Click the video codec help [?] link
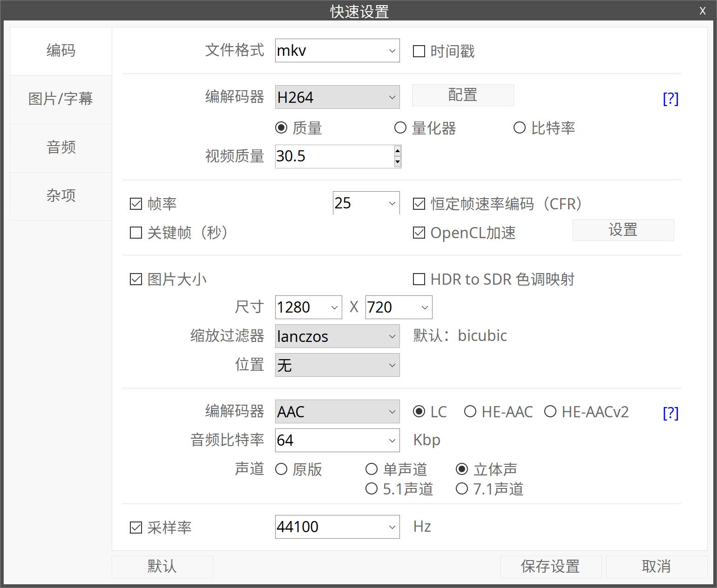This screenshot has width=717, height=588. coord(670,98)
